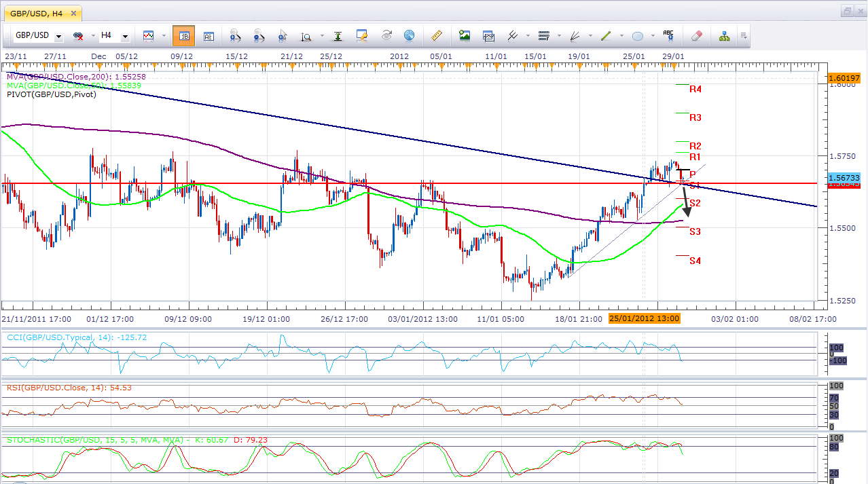This screenshot has width=868, height=484.
Task: Close the GBP/USD, H4 tab
Action: point(73,12)
